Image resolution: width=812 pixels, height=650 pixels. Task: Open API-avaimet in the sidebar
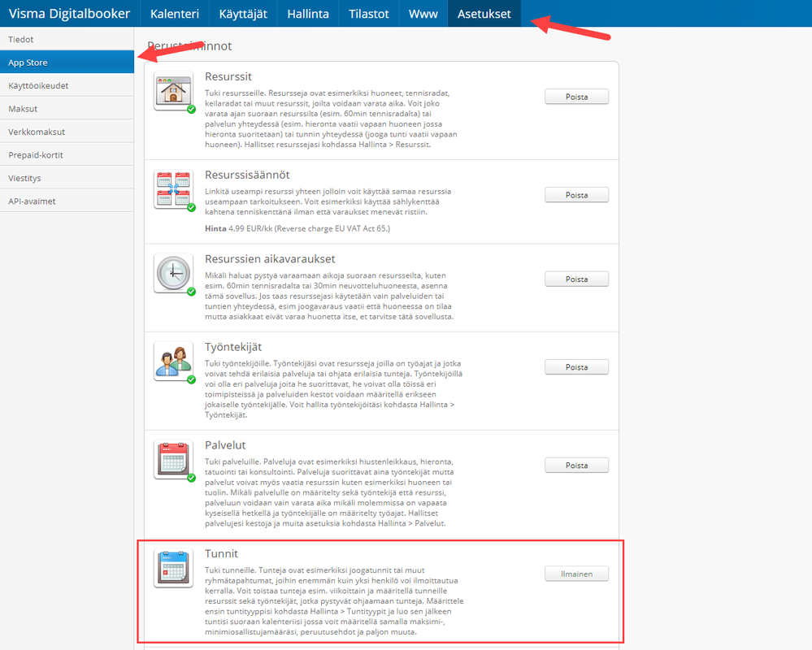[x=67, y=201]
